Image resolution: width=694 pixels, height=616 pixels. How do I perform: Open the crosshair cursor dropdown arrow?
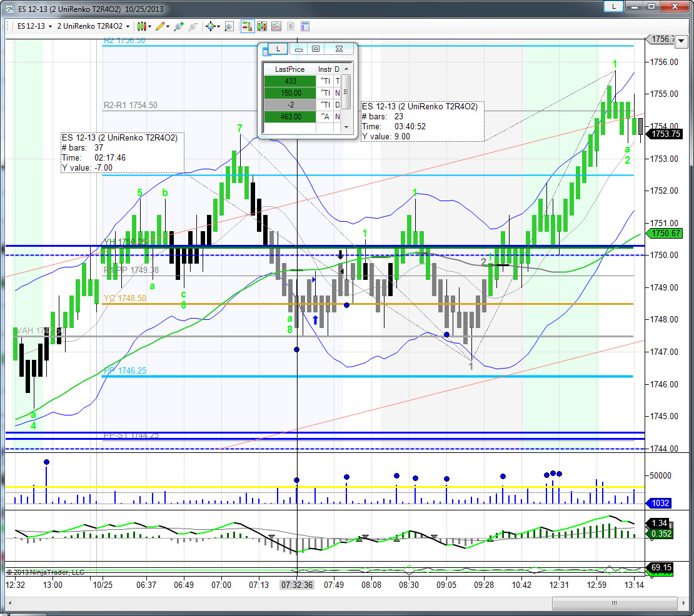click(x=218, y=26)
